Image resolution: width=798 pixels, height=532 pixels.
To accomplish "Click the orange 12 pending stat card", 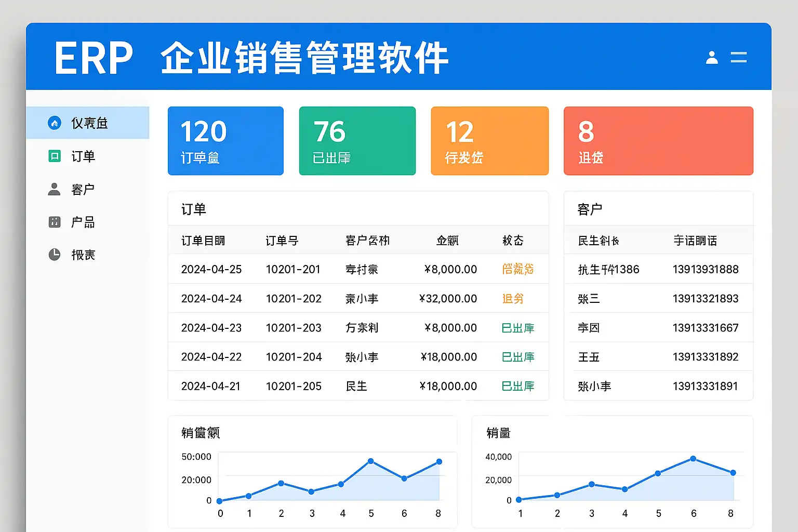I will point(489,141).
